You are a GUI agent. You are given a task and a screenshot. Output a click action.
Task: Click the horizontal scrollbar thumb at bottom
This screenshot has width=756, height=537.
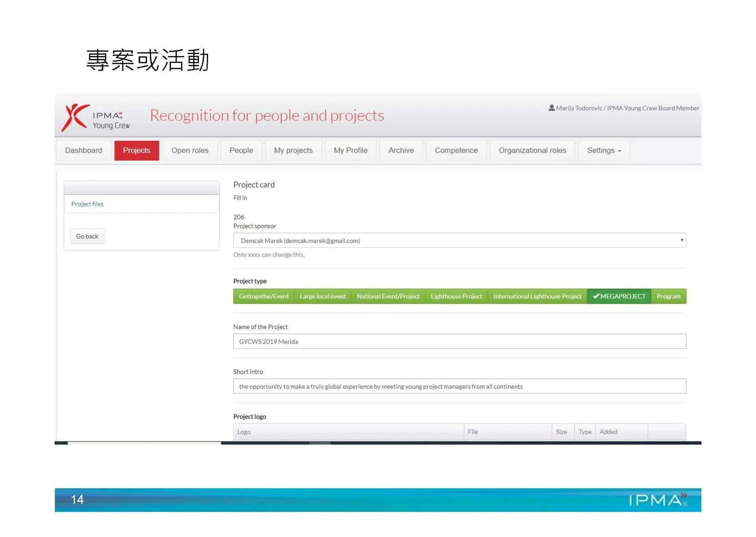click(x=319, y=443)
